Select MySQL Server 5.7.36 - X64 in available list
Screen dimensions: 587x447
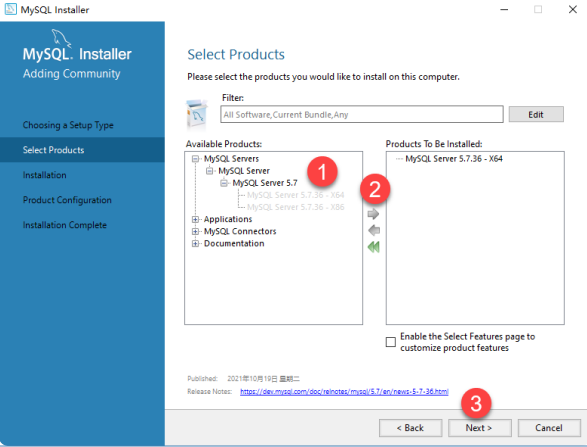tap(295, 195)
